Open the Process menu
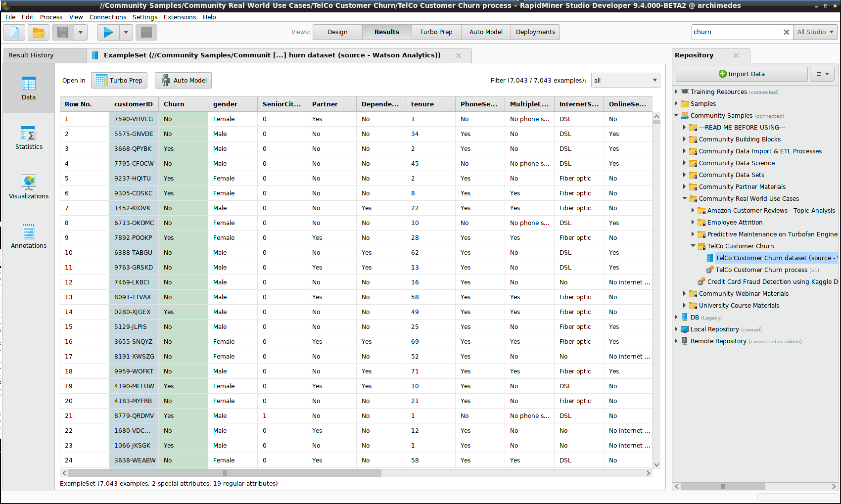Screen dimensions: 841x504 point(51,17)
